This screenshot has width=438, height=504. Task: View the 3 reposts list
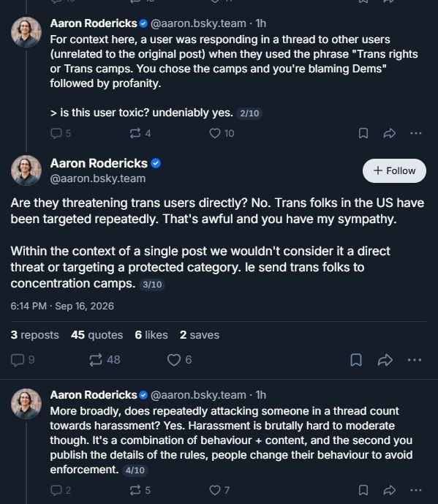pos(34,335)
